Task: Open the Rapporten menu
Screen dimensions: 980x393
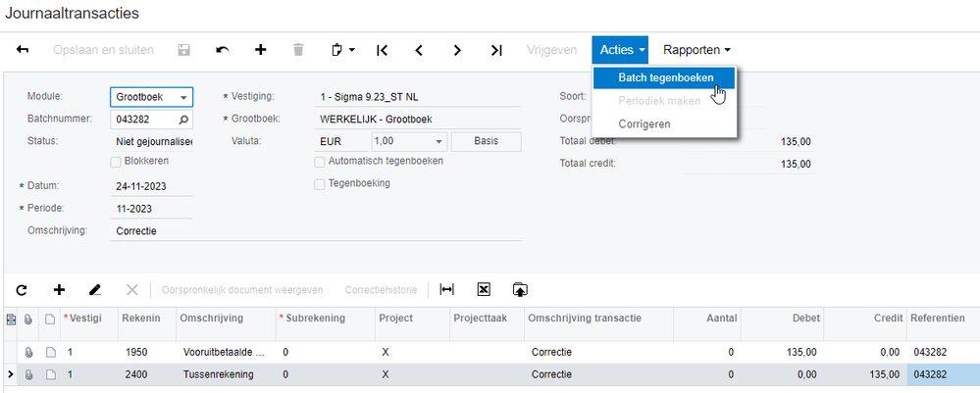Action: 696,50
